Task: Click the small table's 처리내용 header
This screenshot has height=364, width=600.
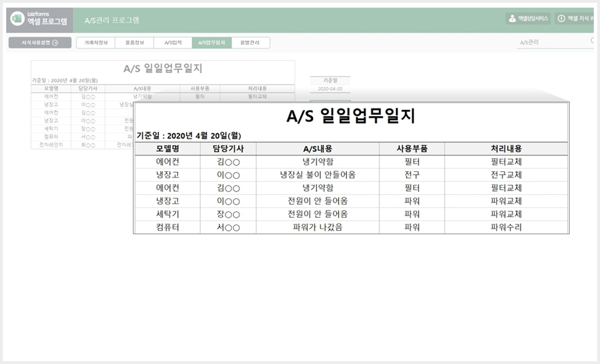Action: [x=257, y=88]
